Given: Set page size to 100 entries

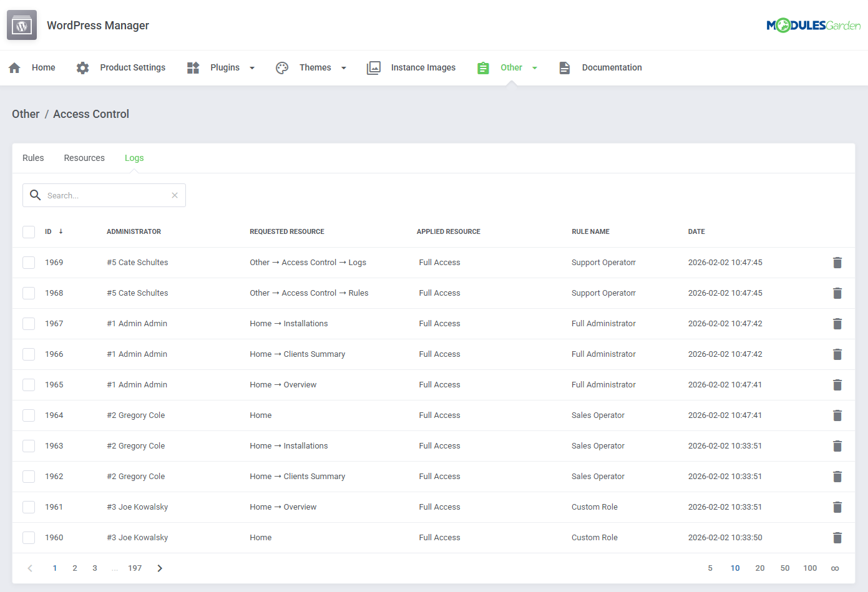Looking at the screenshot, I should (x=810, y=568).
